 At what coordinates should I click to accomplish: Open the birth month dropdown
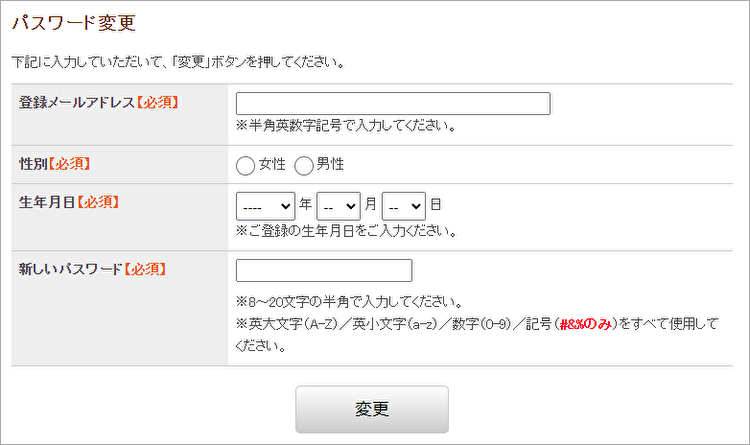[338, 205]
